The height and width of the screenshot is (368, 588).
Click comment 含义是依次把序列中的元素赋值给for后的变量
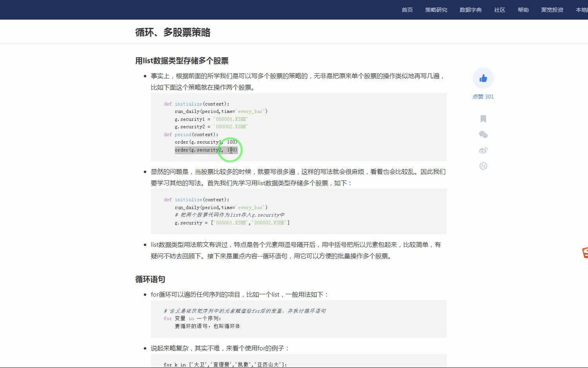click(x=245, y=311)
